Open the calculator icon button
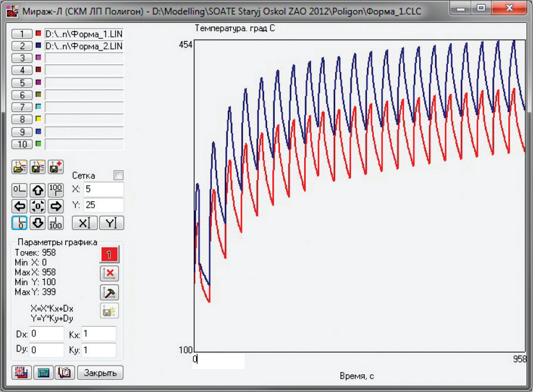533x392 pixels. tap(43, 373)
